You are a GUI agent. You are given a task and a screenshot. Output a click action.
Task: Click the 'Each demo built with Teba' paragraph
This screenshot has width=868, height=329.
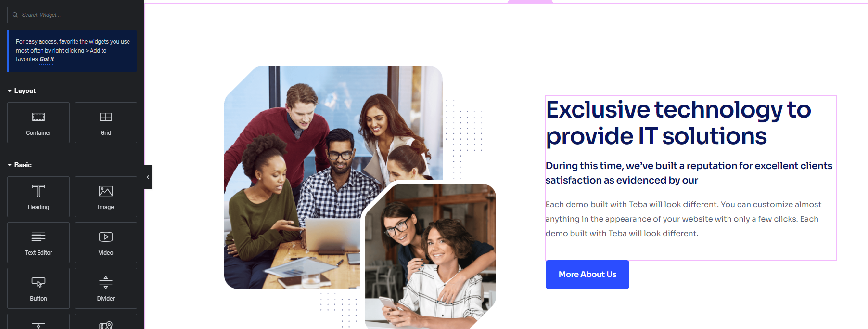pyautogui.click(x=683, y=219)
